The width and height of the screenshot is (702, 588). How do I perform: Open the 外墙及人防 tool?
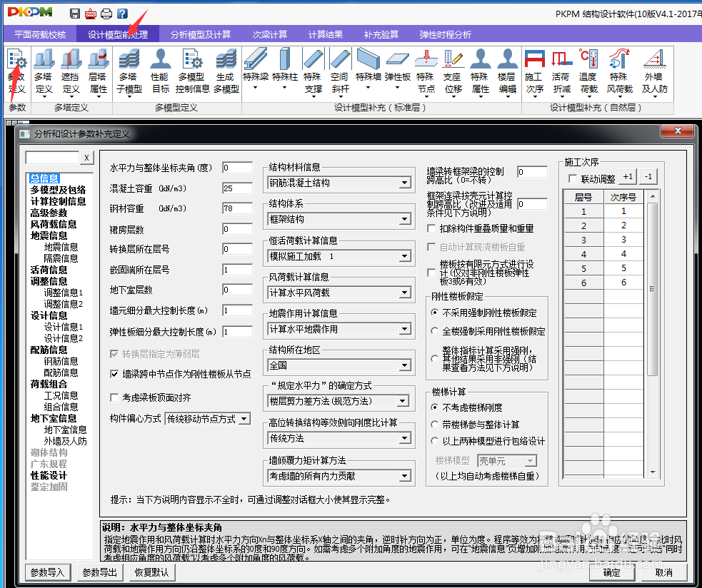pyautogui.click(x=655, y=73)
